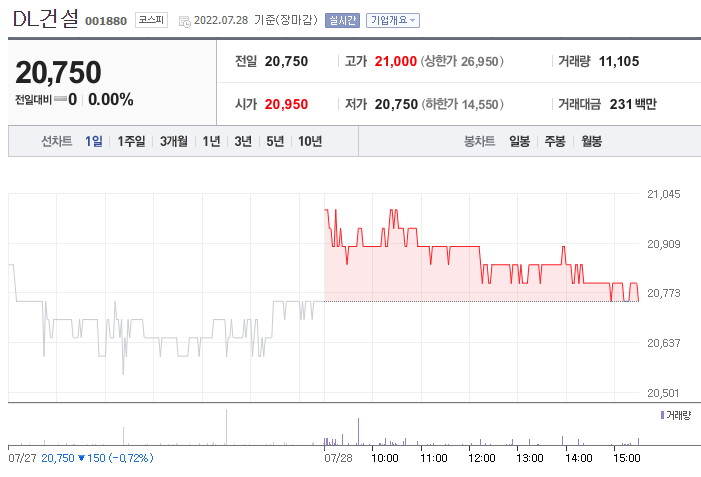This screenshot has height=477, width=701.
Task: Click the 12:00 time axis label
Action: pyautogui.click(x=481, y=458)
